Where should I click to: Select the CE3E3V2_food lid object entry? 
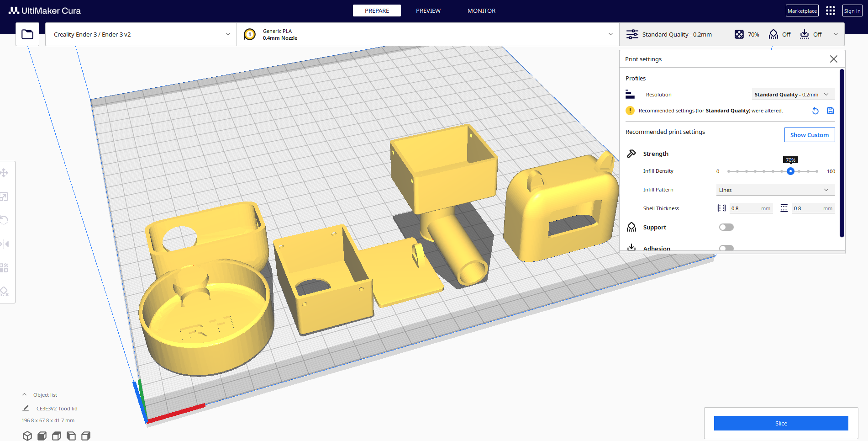57,409
